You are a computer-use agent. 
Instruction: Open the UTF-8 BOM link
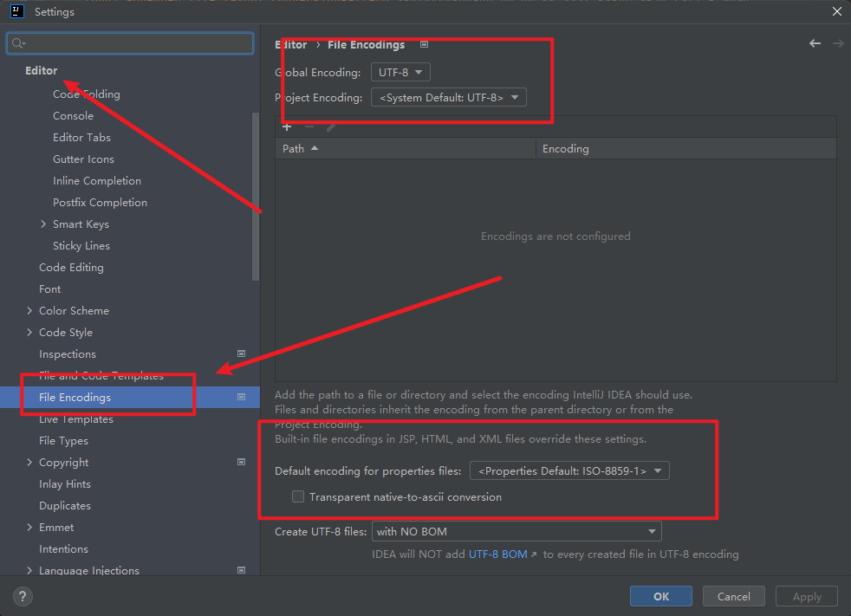[x=497, y=554]
